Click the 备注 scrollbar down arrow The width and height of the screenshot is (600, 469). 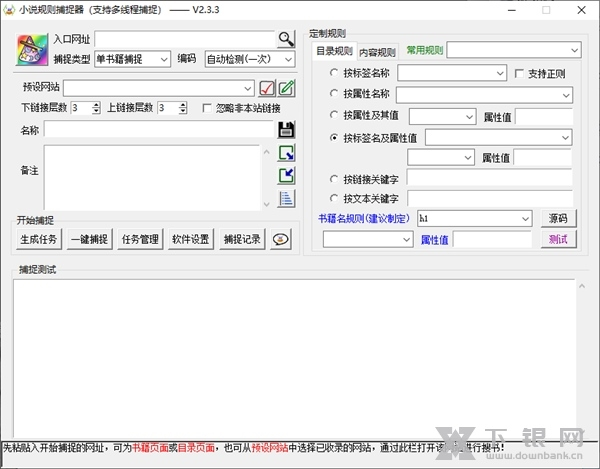(x=267, y=204)
